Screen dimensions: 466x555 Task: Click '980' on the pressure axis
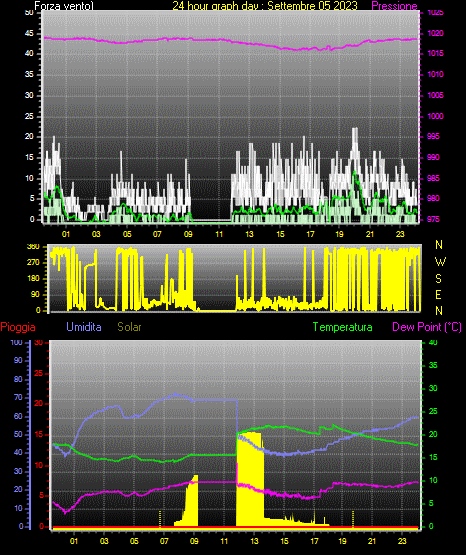[x=433, y=198]
